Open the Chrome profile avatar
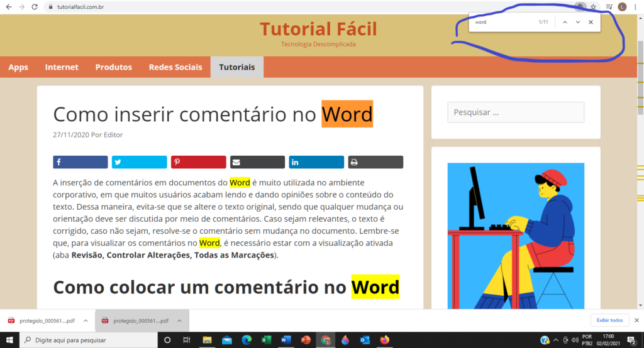Viewport: 644px width, 348px height. (x=622, y=7)
